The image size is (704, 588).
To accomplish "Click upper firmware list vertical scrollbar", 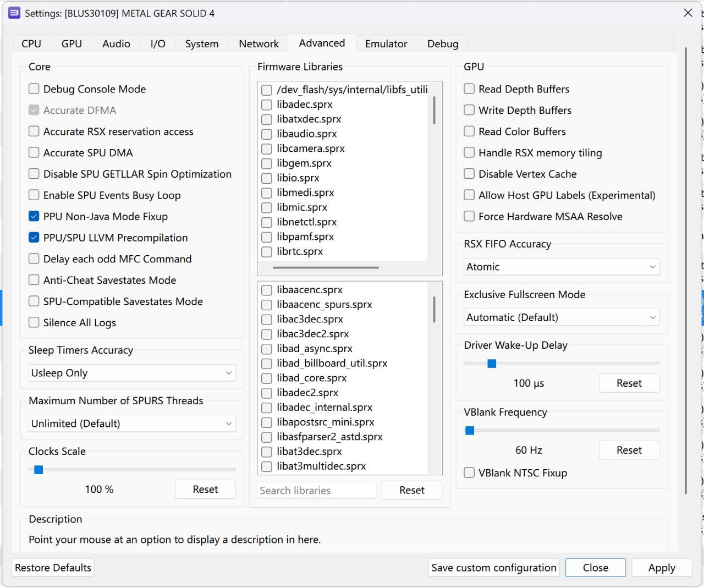I will [x=435, y=110].
